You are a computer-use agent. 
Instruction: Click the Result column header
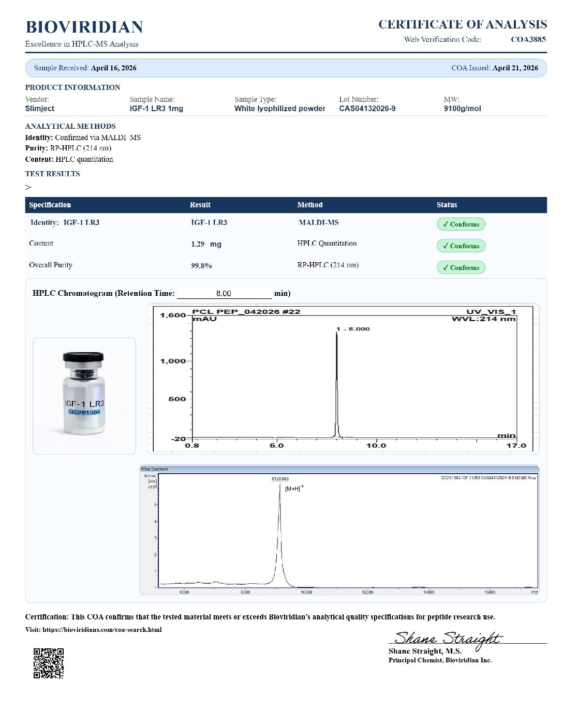(200, 205)
